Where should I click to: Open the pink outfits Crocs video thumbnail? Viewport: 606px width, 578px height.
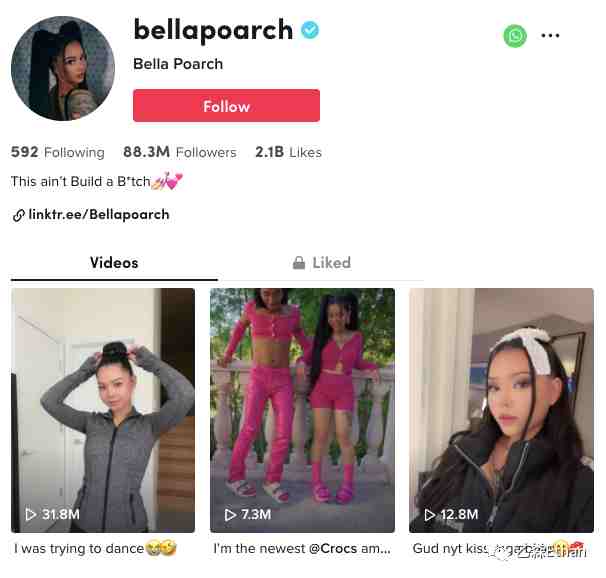302,410
